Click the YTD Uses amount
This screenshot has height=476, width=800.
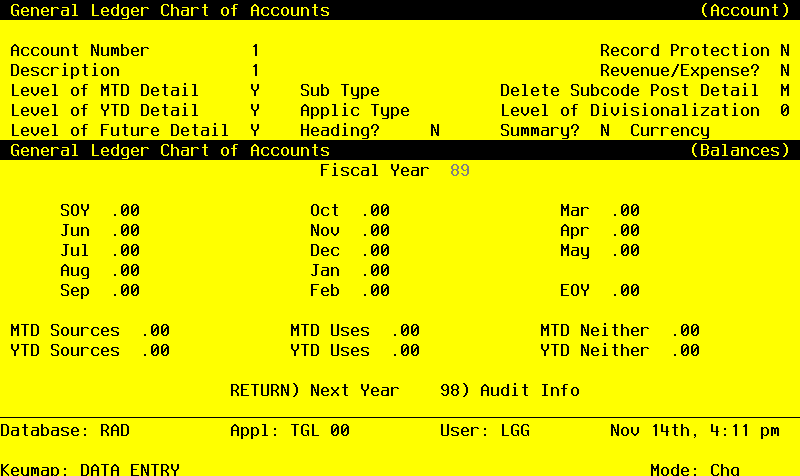[406, 350]
